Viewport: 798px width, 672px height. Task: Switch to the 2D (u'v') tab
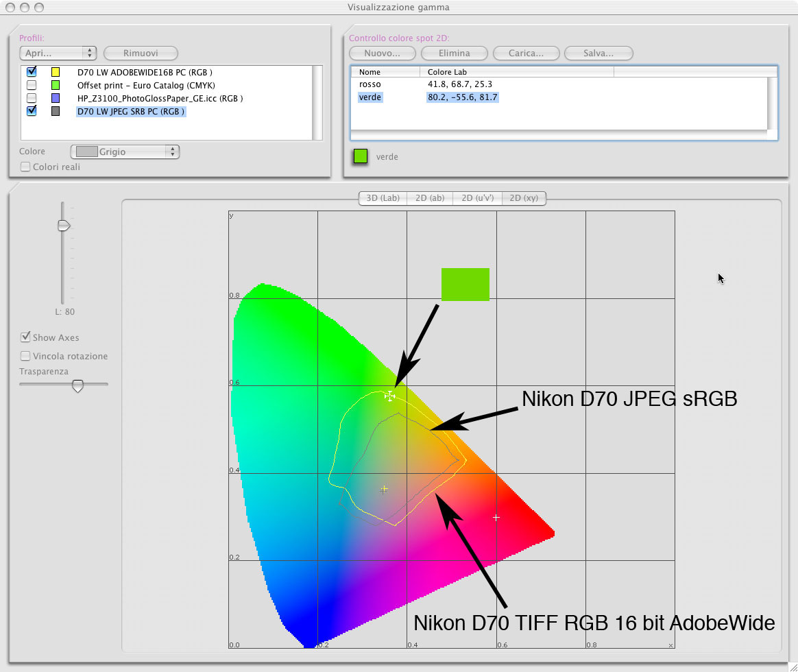click(477, 198)
